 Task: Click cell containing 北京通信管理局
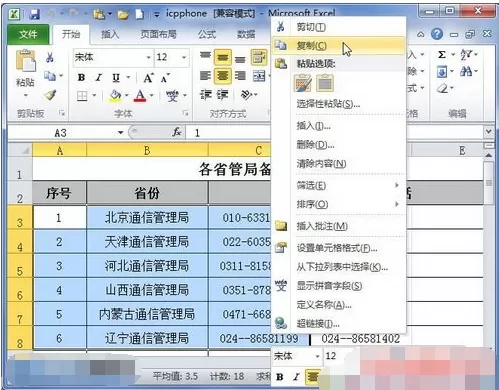coord(147,217)
